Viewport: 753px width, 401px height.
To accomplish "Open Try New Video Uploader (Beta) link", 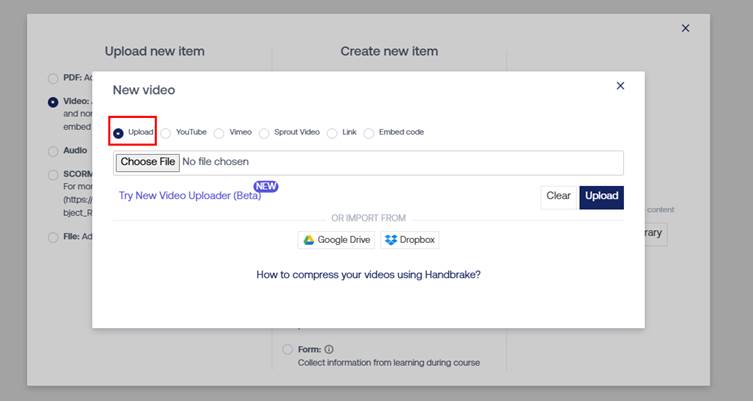I will coord(189,196).
